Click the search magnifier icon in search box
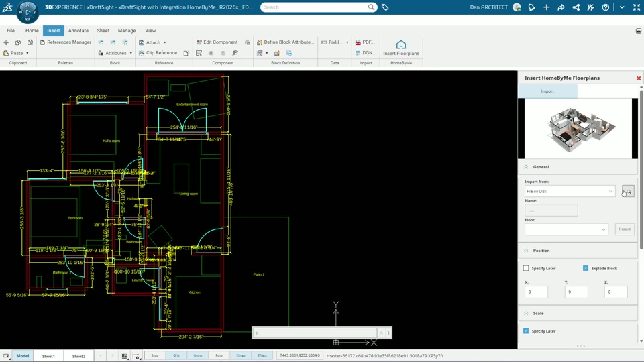This screenshot has width=644, height=362. click(371, 7)
